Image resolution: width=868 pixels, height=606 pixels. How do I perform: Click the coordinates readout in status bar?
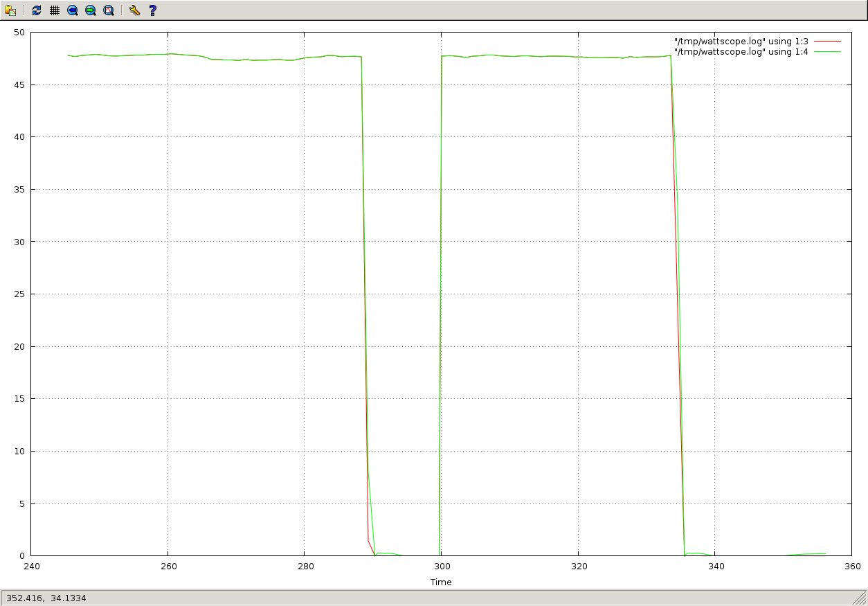(x=48, y=597)
